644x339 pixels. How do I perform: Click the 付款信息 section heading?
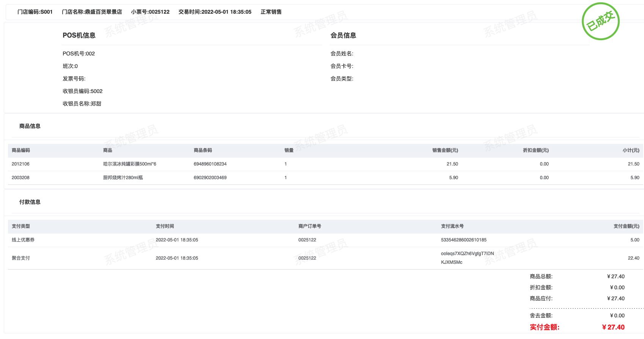pos(30,202)
